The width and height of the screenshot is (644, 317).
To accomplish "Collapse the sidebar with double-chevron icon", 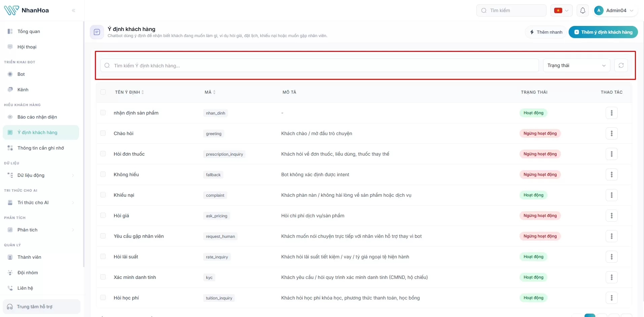I will point(73,10).
